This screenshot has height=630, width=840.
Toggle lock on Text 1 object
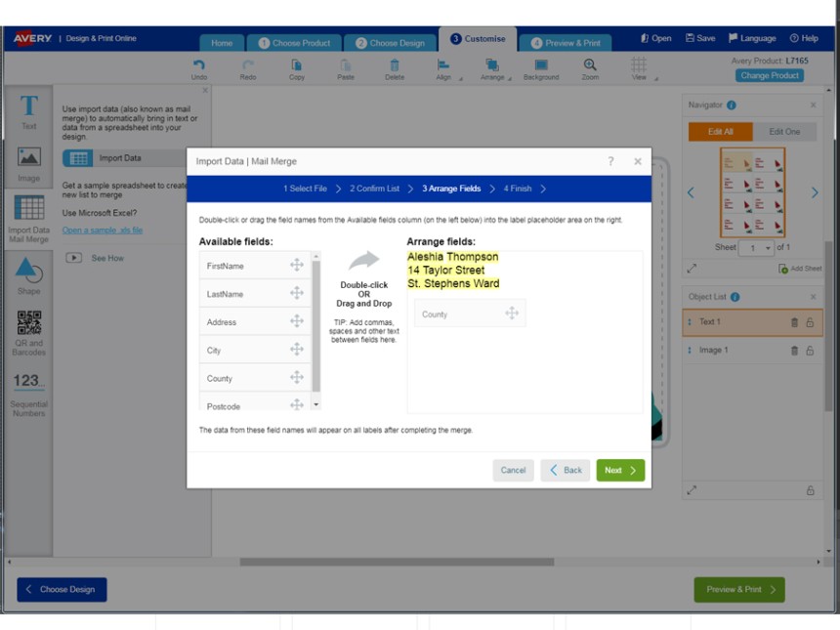(810, 322)
